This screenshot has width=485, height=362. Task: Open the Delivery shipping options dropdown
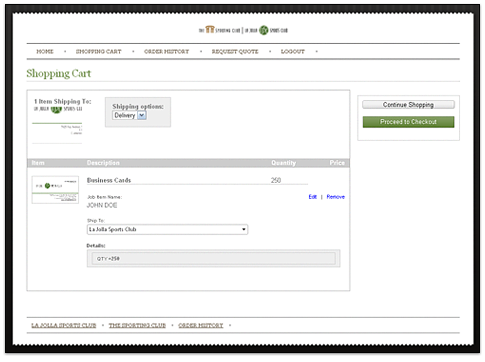pyautogui.click(x=129, y=115)
